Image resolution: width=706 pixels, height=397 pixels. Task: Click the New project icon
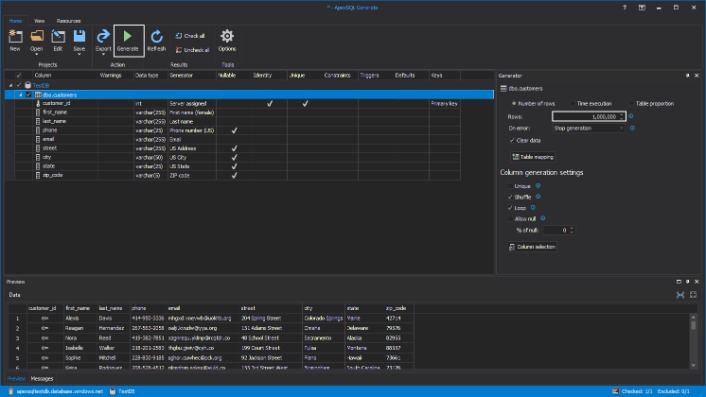[x=15, y=36]
